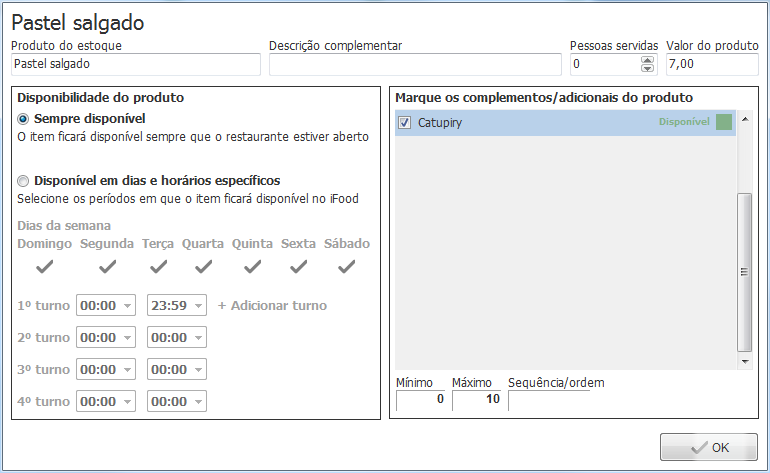The height and width of the screenshot is (473, 770).
Task: Choose Disponível em dias e horários específicos
Action: [24, 181]
